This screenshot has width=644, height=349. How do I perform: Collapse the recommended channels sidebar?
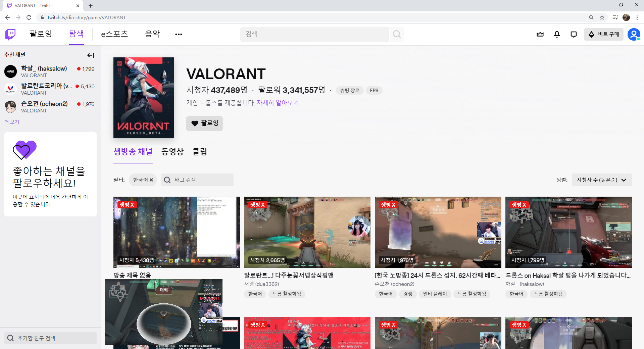pos(90,55)
